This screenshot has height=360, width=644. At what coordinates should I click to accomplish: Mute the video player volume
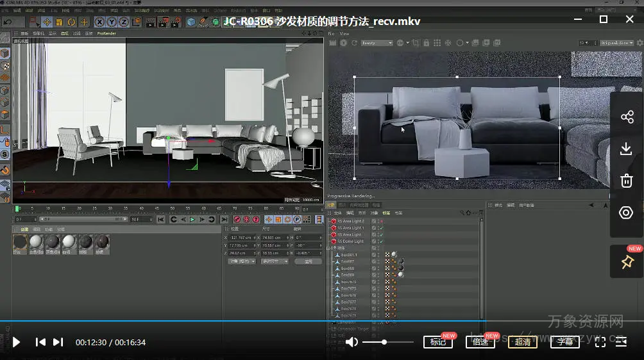point(352,342)
